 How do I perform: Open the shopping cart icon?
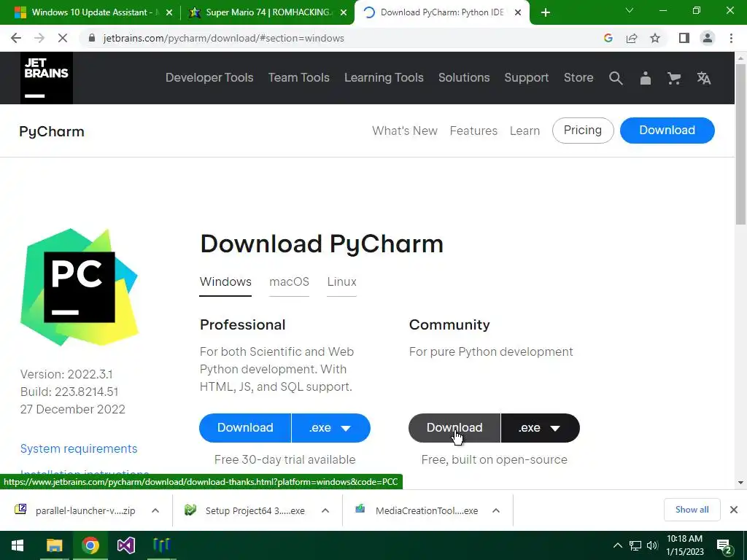(674, 78)
